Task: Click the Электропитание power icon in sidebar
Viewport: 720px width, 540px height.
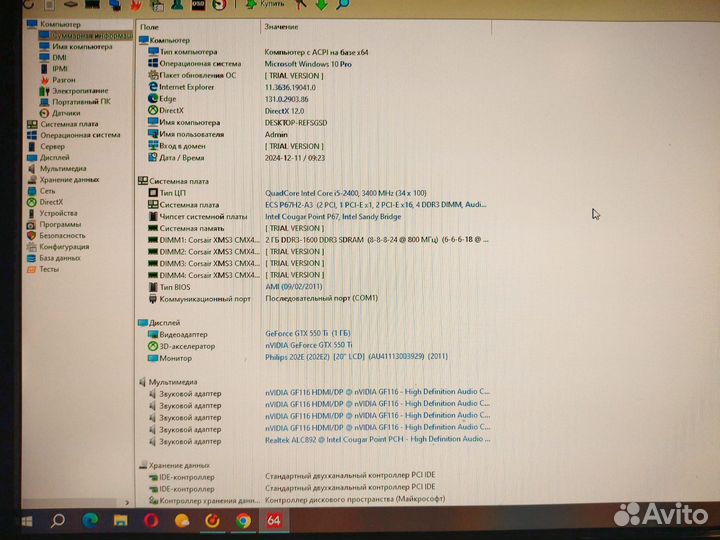Action: point(44,90)
